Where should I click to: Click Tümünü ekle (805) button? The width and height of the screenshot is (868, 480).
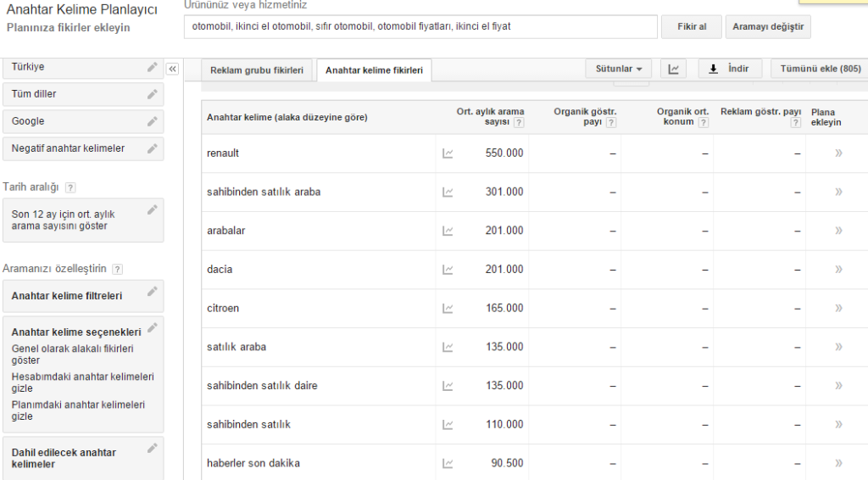click(x=821, y=70)
